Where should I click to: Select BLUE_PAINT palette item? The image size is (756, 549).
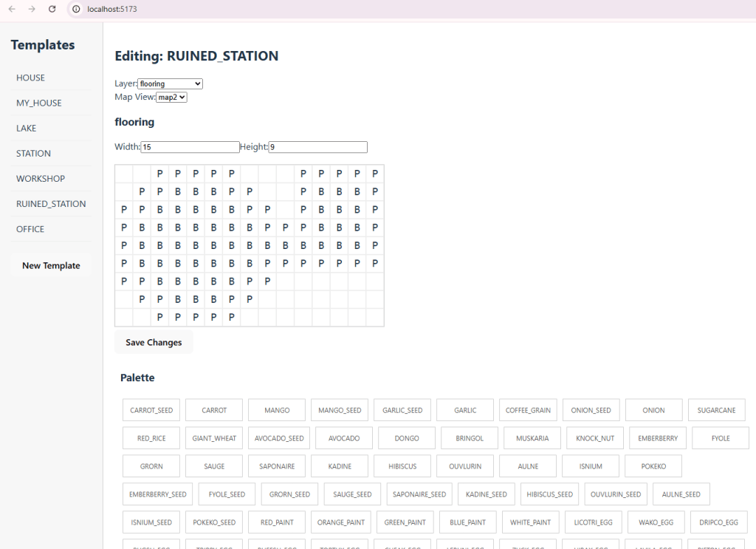[x=467, y=522]
